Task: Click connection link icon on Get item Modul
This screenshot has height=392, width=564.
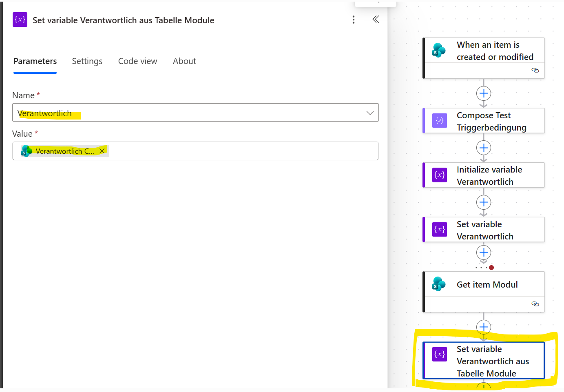Action: (x=535, y=304)
